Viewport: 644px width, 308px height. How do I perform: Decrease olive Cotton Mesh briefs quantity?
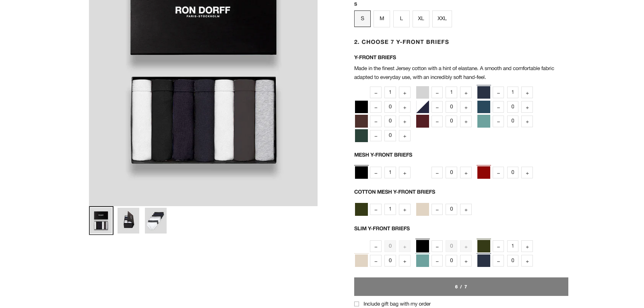pos(376,209)
